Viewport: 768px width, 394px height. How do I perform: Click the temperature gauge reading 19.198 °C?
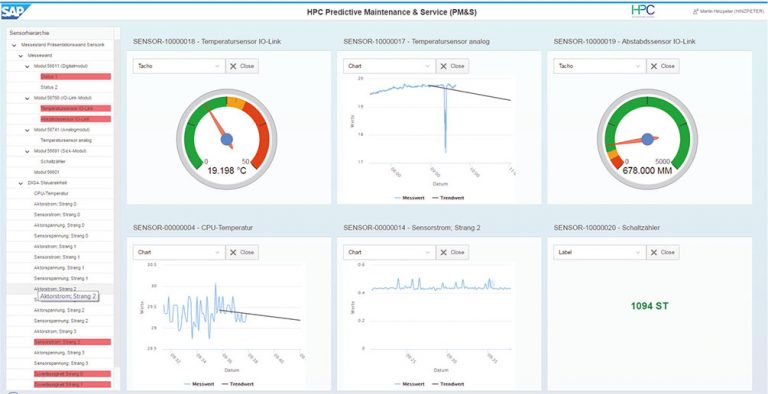point(226,139)
